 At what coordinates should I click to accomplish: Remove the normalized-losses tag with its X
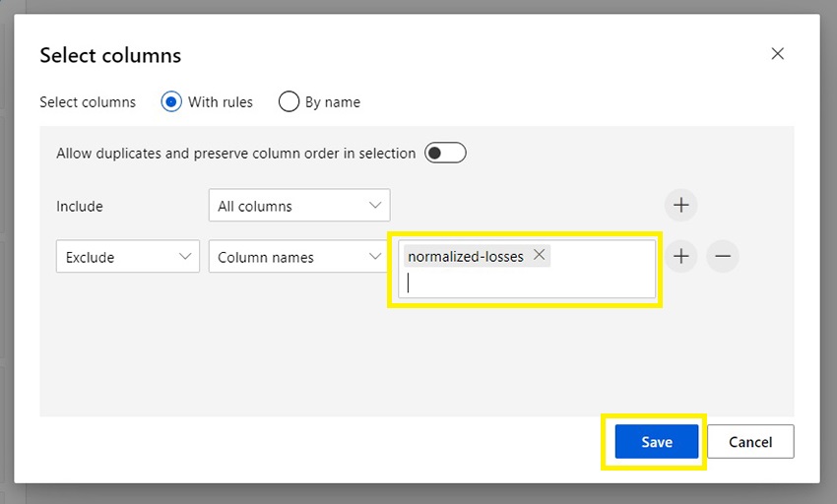[x=539, y=255]
